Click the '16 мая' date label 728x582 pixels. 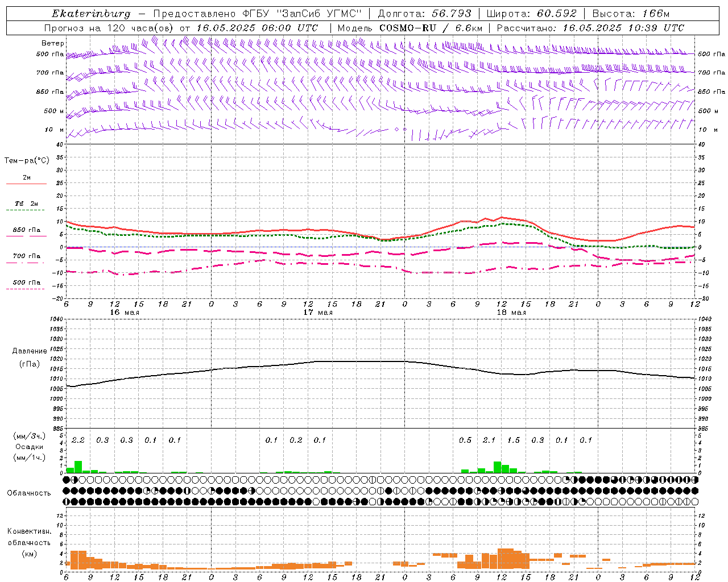point(125,313)
